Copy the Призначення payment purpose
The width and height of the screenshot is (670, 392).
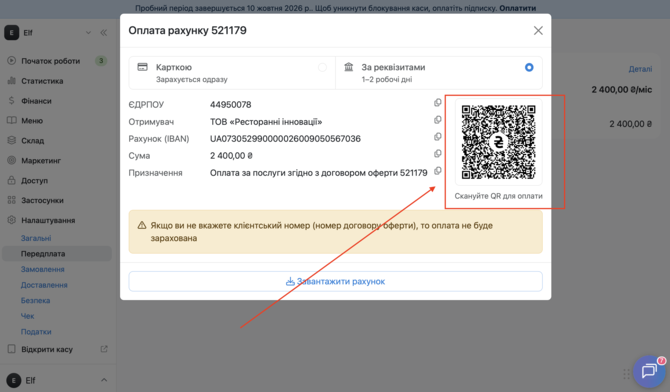tap(438, 171)
